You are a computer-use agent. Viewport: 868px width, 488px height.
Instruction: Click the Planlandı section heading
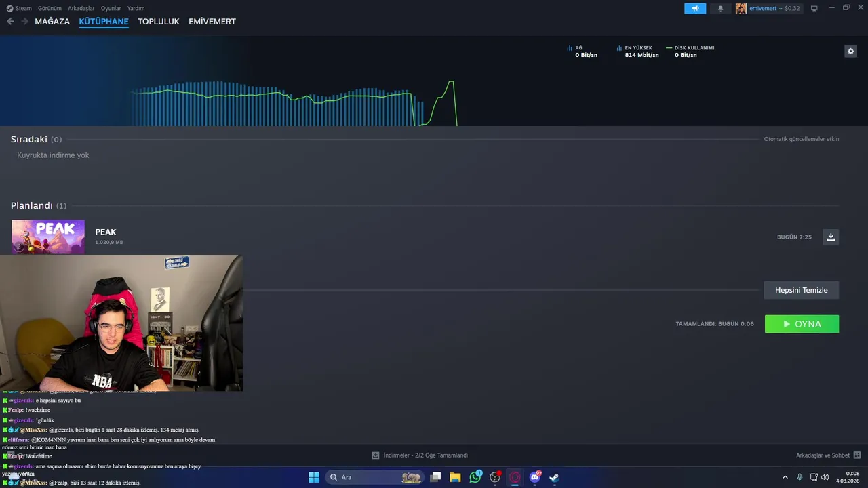tap(32, 205)
